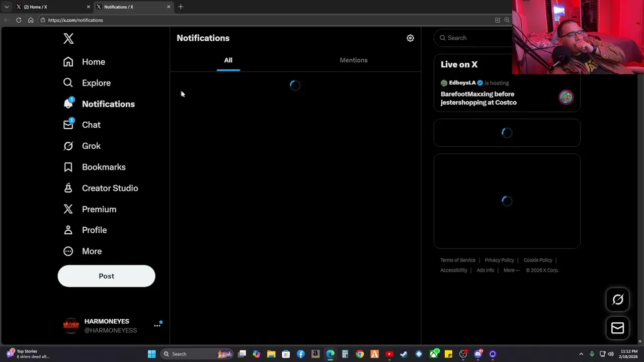This screenshot has height=362, width=644.
Task: Open the live broadcast avatar thumbnail
Action: coord(566,97)
